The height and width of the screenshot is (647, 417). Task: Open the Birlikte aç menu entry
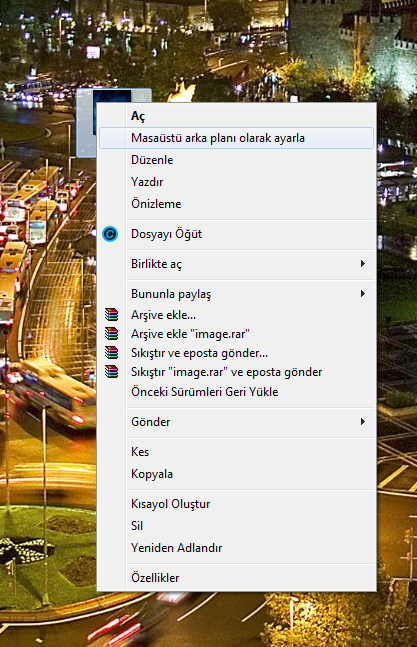pyautogui.click(x=236, y=264)
